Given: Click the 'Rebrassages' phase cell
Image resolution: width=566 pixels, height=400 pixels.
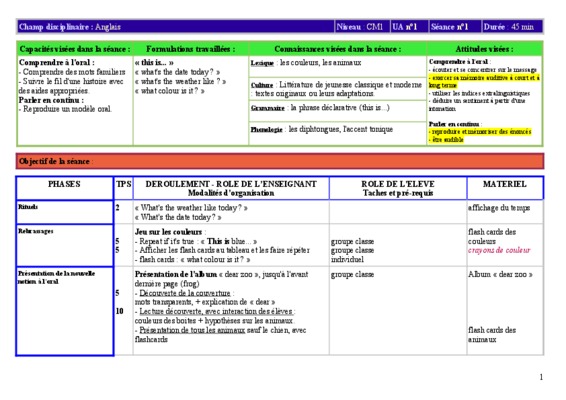Looking at the screenshot, I should [65, 245].
